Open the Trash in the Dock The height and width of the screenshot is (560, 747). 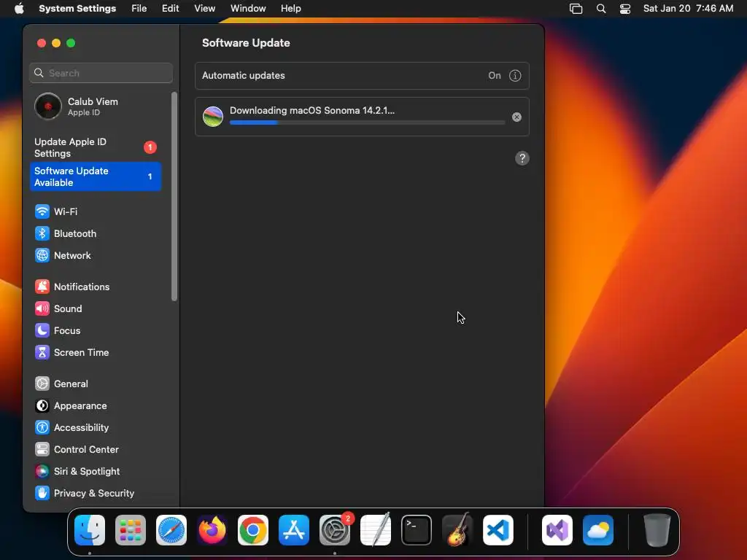tap(657, 530)
